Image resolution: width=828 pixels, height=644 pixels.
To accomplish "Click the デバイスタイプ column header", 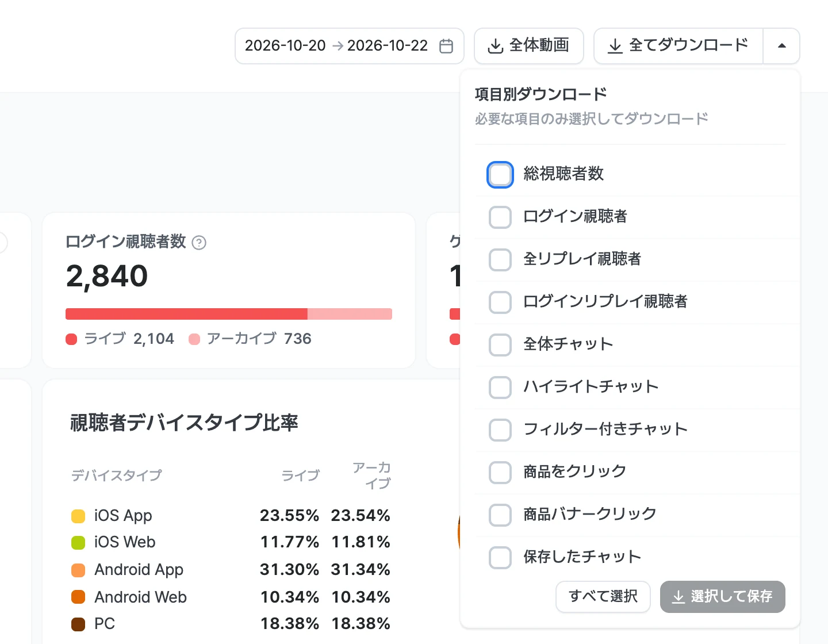I will coord(117,476).
